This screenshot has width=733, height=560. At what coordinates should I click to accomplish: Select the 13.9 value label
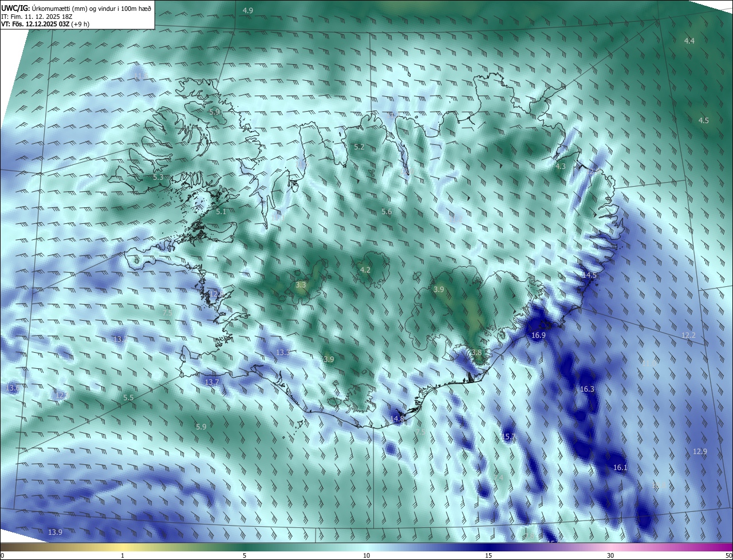55,533
